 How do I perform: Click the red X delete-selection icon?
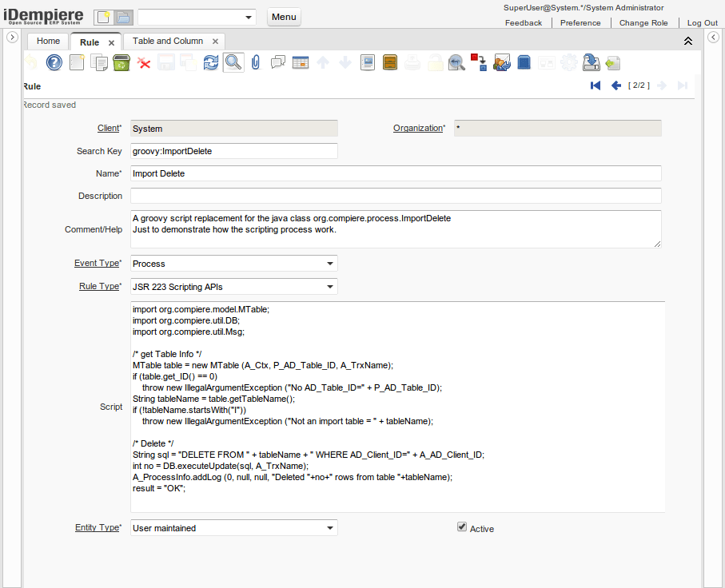coord(144,62)
